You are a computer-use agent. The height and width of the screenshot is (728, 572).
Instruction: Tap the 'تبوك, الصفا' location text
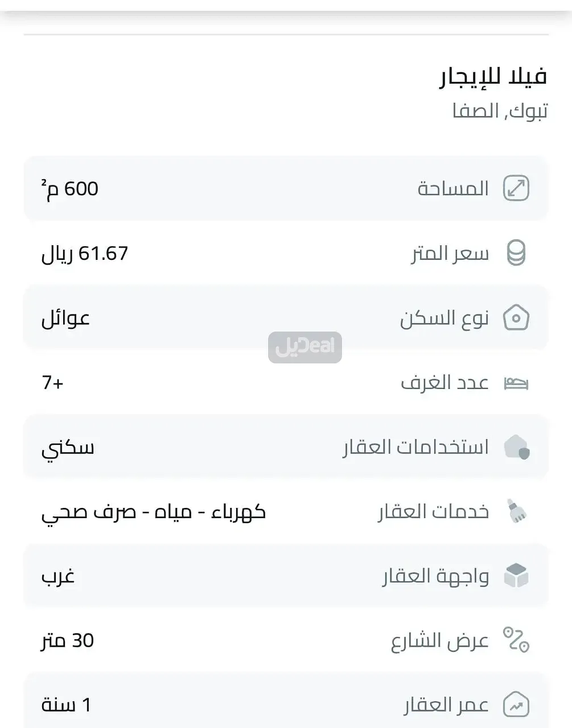500,111
